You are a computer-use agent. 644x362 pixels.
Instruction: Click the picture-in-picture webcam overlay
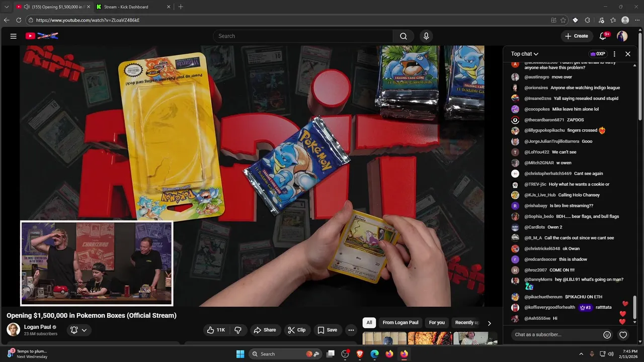click(97, 263)
